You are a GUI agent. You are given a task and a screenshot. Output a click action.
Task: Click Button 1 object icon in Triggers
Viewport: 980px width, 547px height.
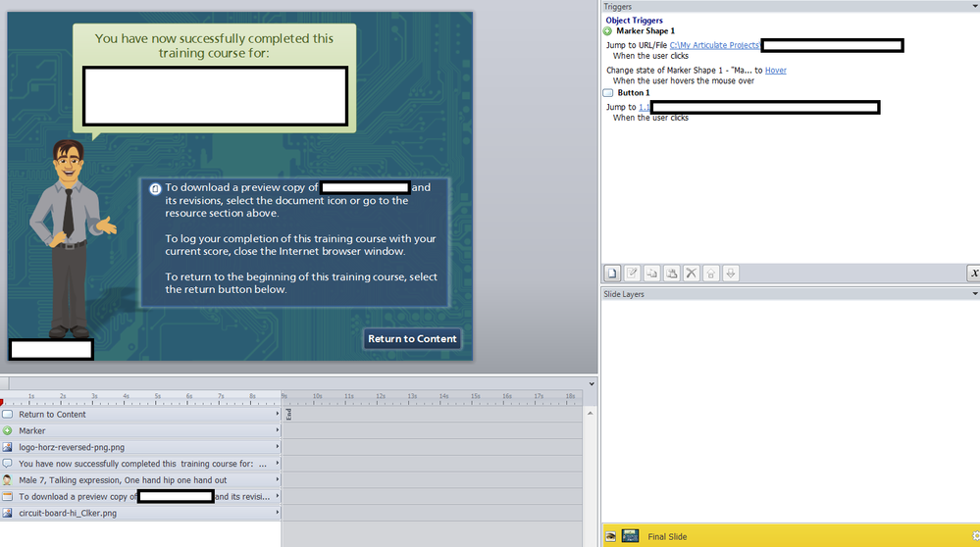pos(608,92)
